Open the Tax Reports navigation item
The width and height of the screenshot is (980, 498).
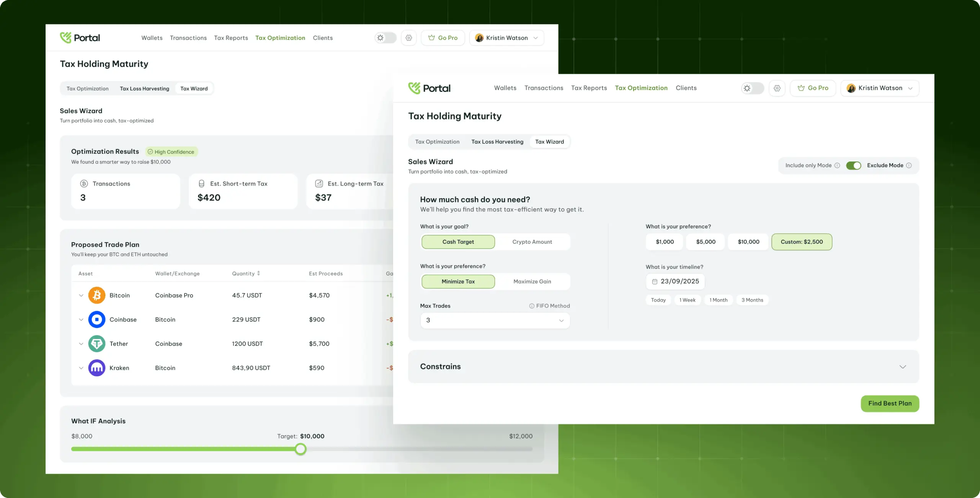coord(589,88)
